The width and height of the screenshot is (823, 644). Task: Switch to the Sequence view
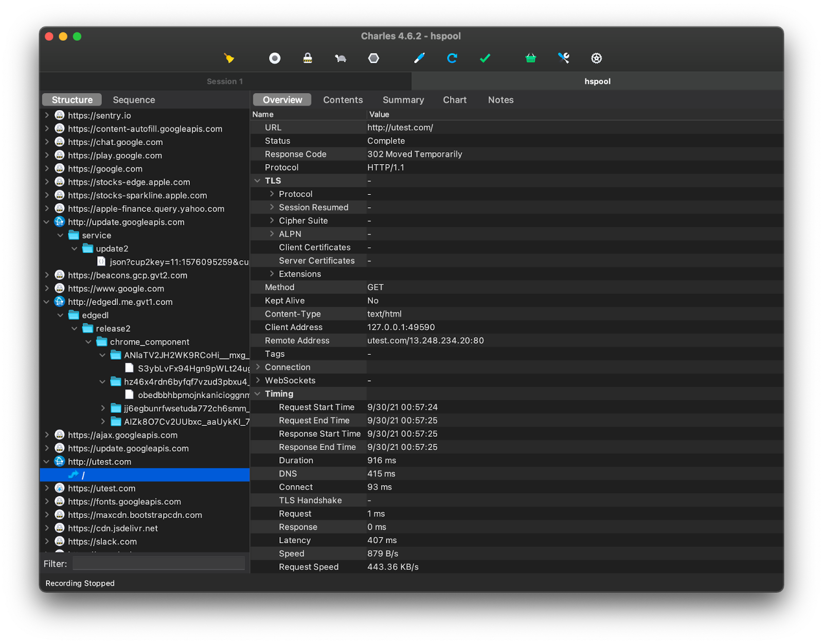[134, 99]
